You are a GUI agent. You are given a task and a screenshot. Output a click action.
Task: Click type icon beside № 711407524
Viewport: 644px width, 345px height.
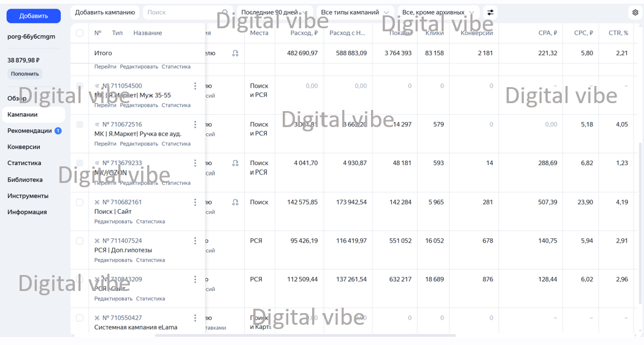[x=97, y=241]
